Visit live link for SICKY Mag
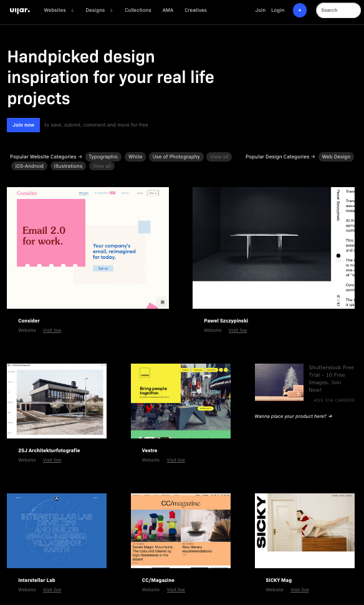The width and height of the screenshot is (364, 605). click(300, 589)
